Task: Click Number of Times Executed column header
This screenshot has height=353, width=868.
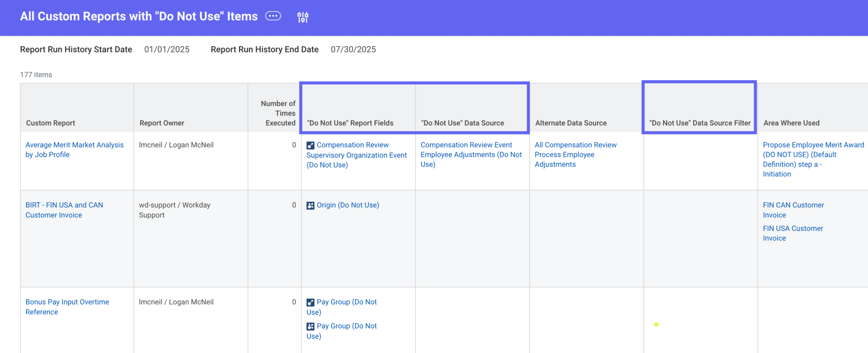Action: (278, 113)
